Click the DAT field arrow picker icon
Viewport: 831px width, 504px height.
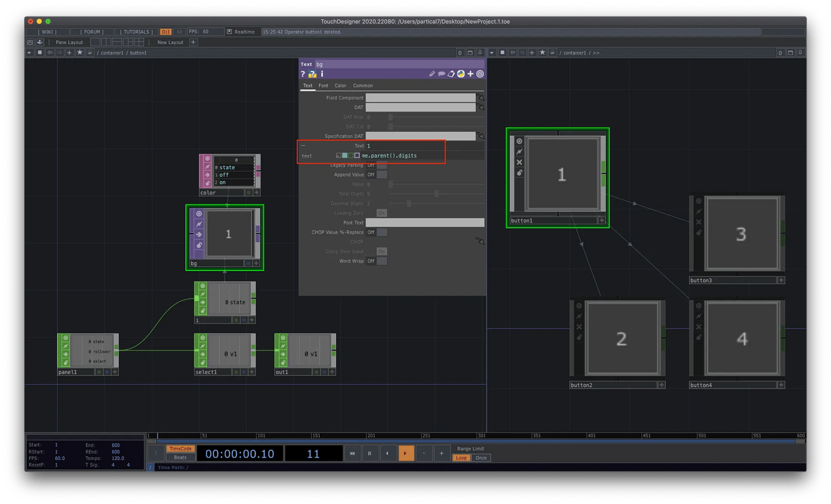480,107
